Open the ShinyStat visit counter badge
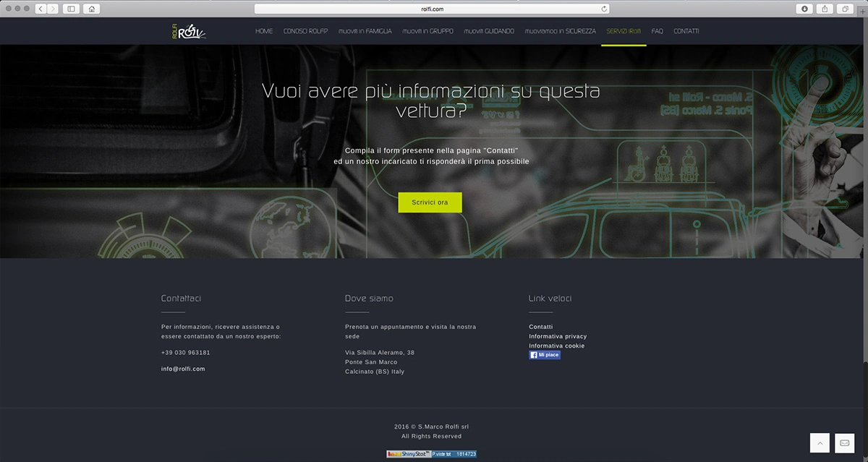 (432, 454)
